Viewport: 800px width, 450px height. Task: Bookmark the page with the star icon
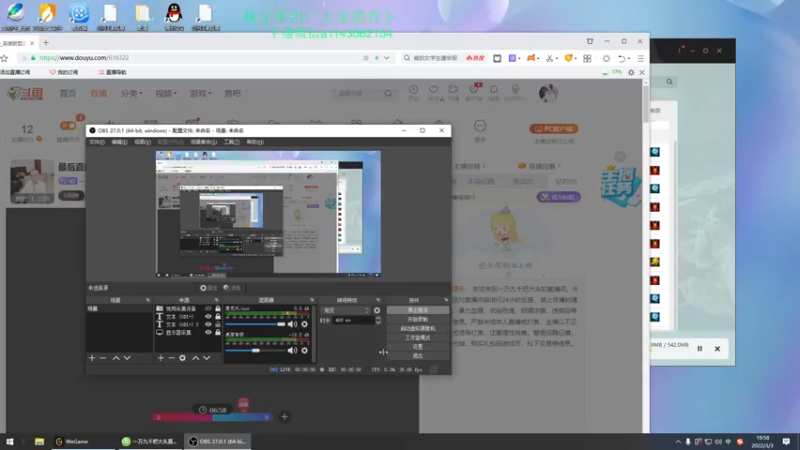4,58
